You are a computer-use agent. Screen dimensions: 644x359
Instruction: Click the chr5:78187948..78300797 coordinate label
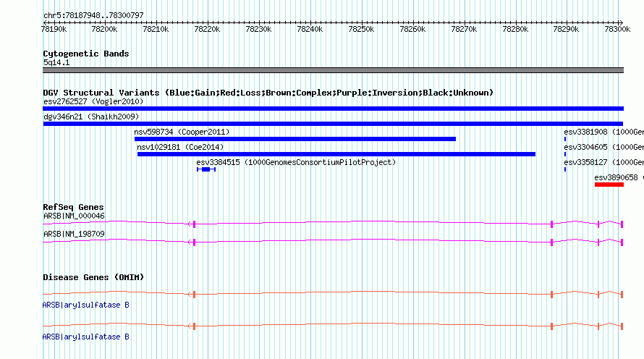[x=93, y=15]
